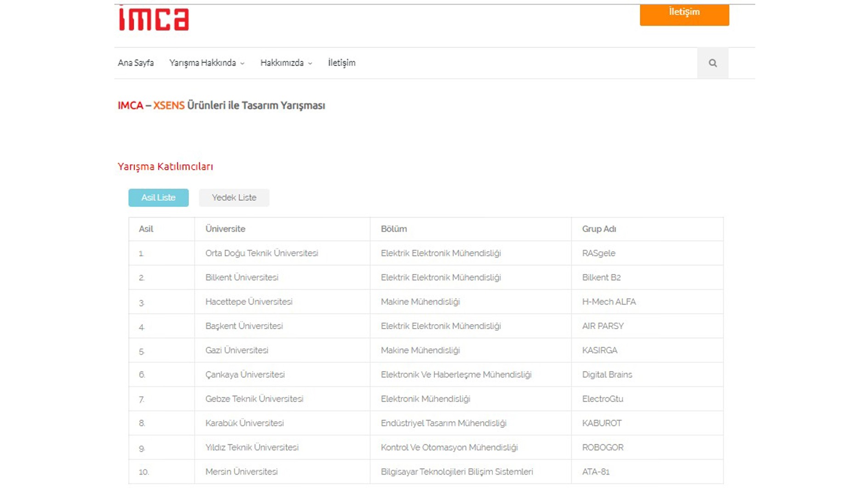Click the Yarışma Katılımcıları heading
The image size is (868, 488).
[x=165, y=167]
